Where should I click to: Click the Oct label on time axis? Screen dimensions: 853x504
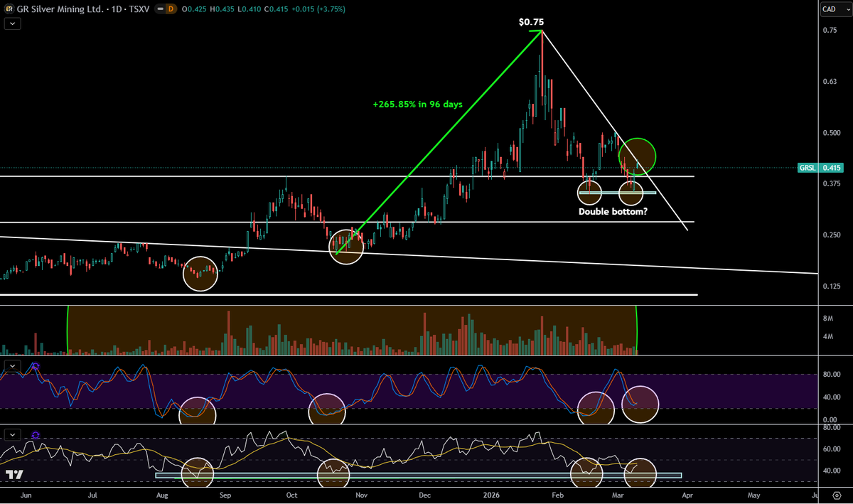[291, 494]
